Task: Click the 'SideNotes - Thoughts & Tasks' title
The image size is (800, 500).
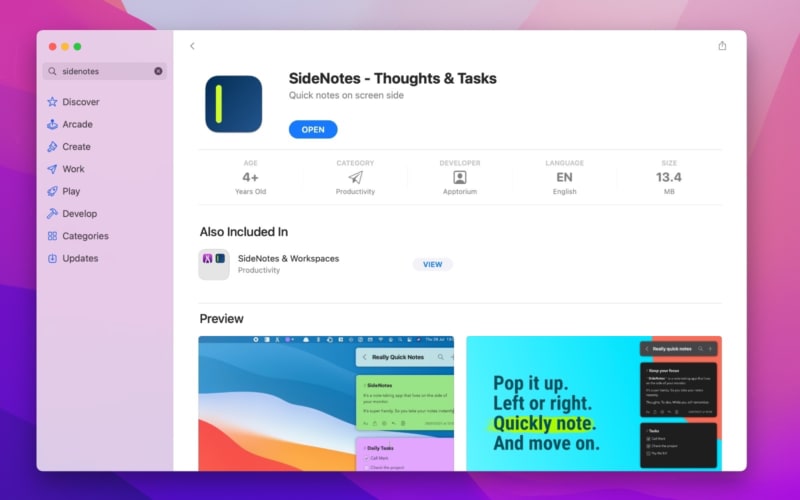Action: tap(392, 79)
